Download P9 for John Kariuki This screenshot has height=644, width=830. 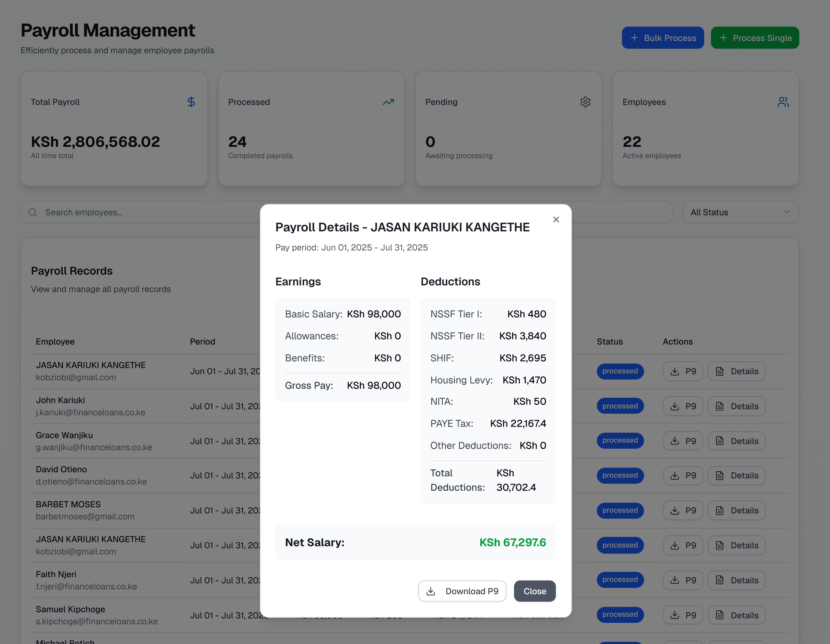[683, 406]
